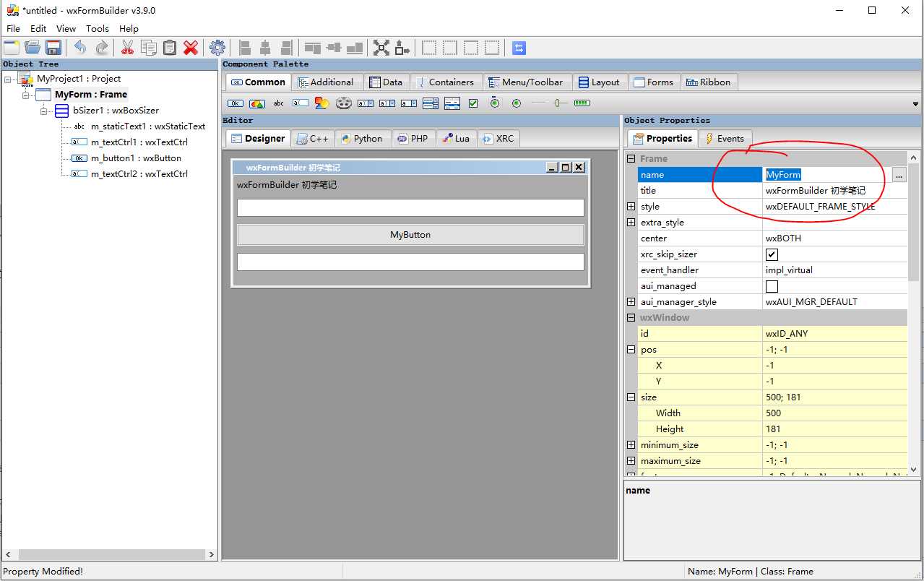Collapse the Frame property category

(631, 158)
